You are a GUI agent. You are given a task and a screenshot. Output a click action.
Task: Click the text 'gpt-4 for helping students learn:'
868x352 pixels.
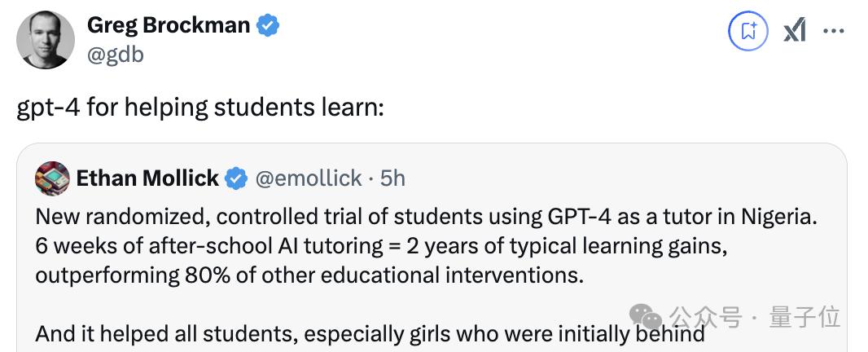point(199,107)
